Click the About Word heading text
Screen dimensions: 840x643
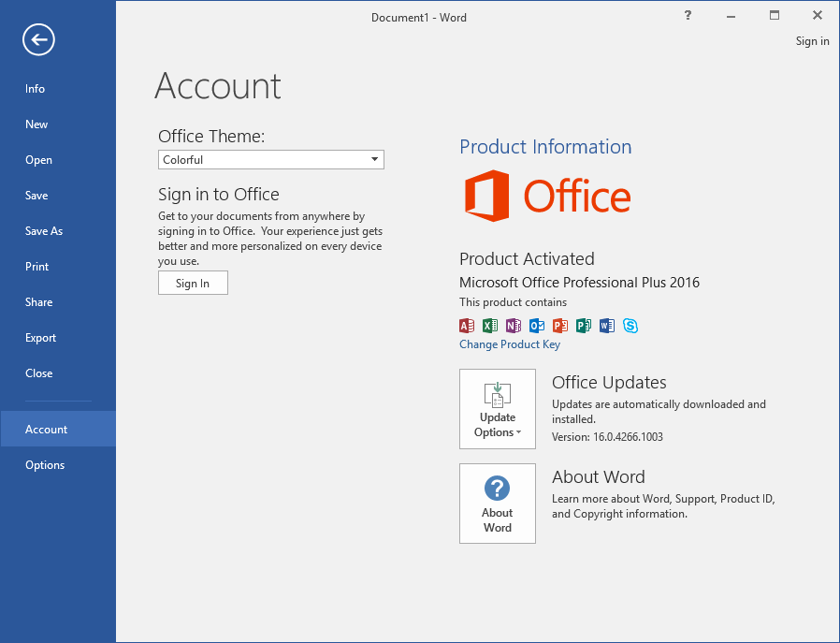599,477
